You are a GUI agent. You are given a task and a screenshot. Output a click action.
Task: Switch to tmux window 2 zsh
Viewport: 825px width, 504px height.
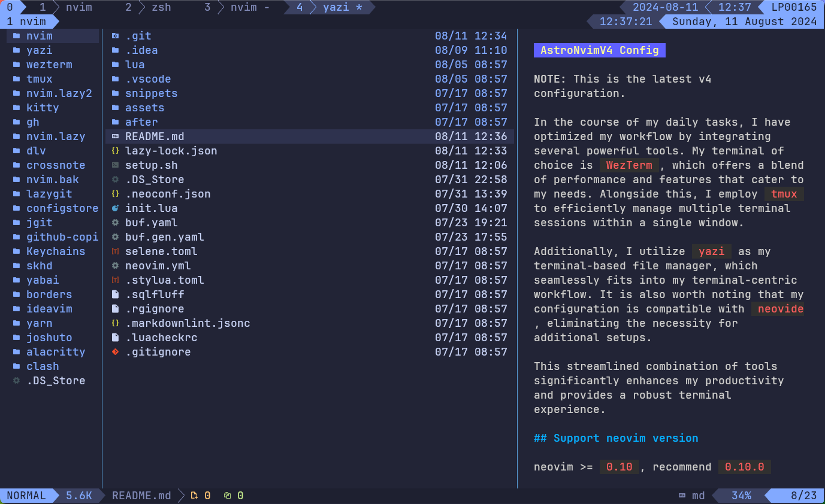pyautogui.click(x=148, y=7)
